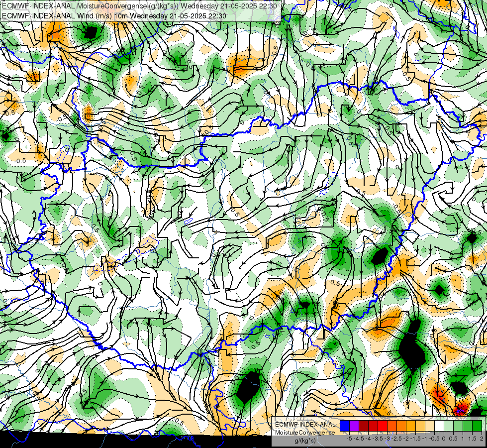Image resolution: width=487 pixels, height=448 pixels.
Task: Click the purple legend swatch
Action: click(x=354, y=426)
